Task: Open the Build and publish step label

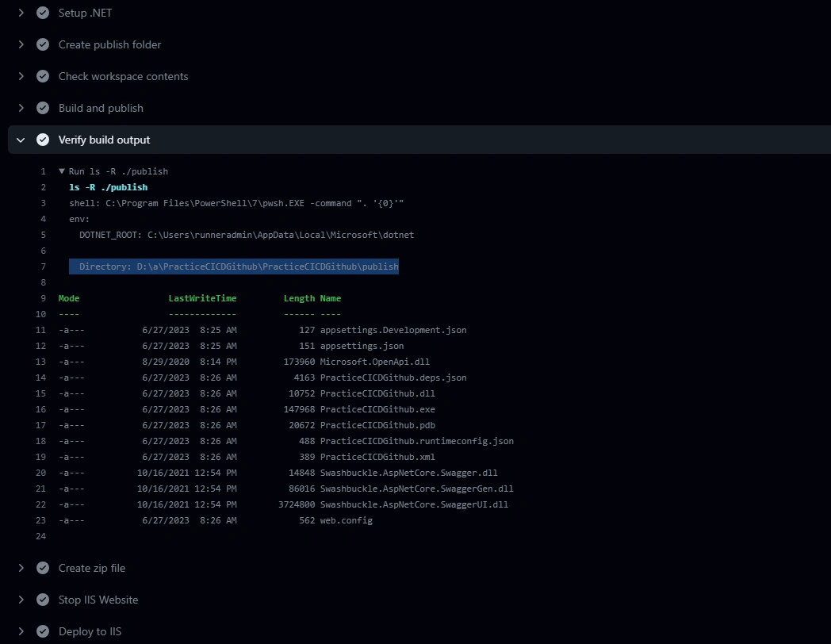Action: pos(101,108)
